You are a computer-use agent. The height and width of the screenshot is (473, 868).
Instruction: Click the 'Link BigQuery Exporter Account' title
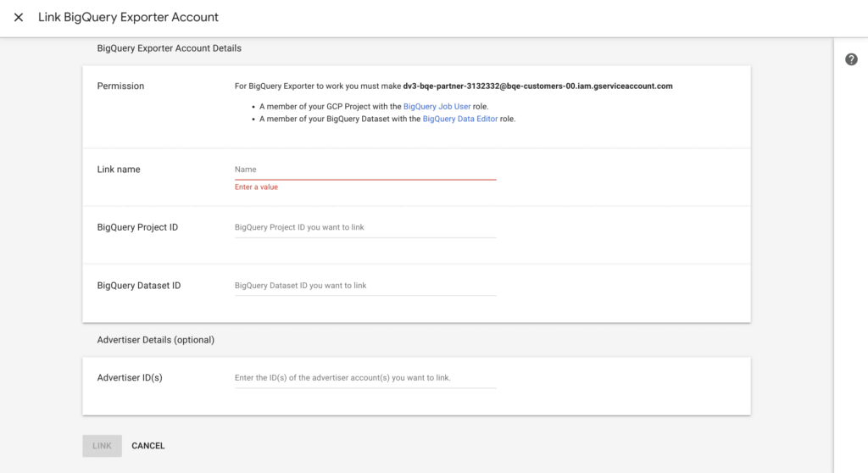point(129,17)
